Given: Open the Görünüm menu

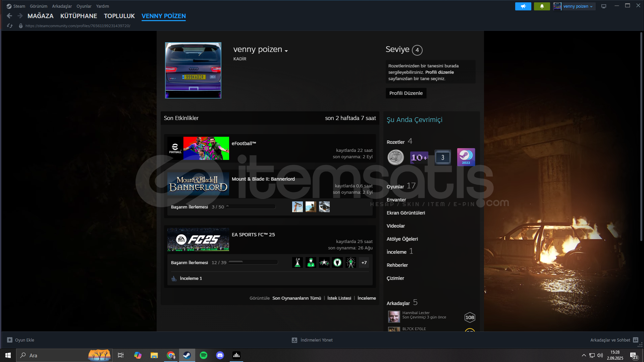Looking at the screenshot, I should point(39,6).
